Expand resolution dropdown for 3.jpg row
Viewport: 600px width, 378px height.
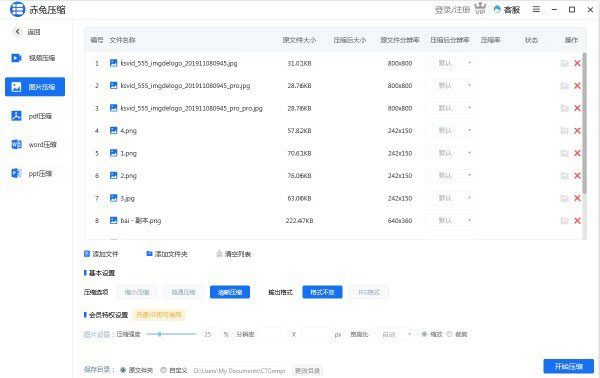click(x=450, y=198)
